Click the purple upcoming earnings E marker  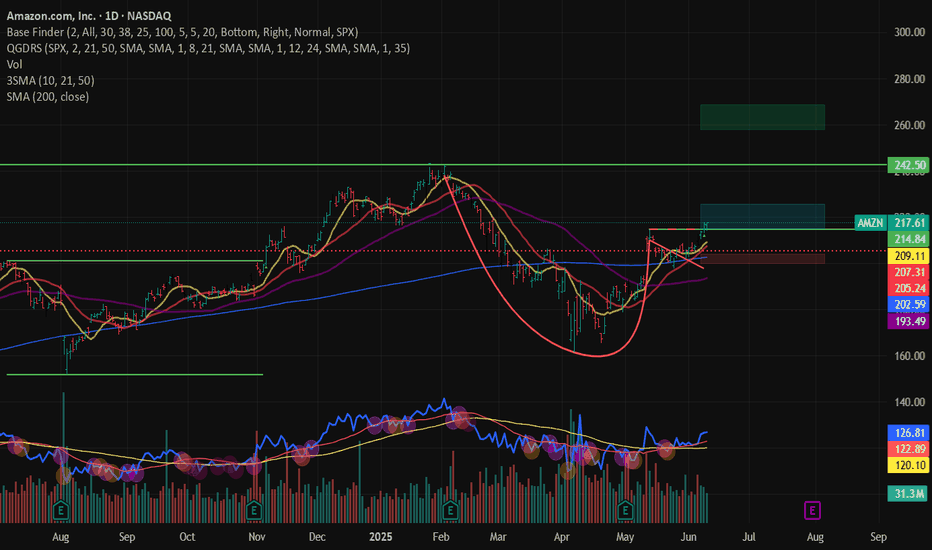(812, 510)
